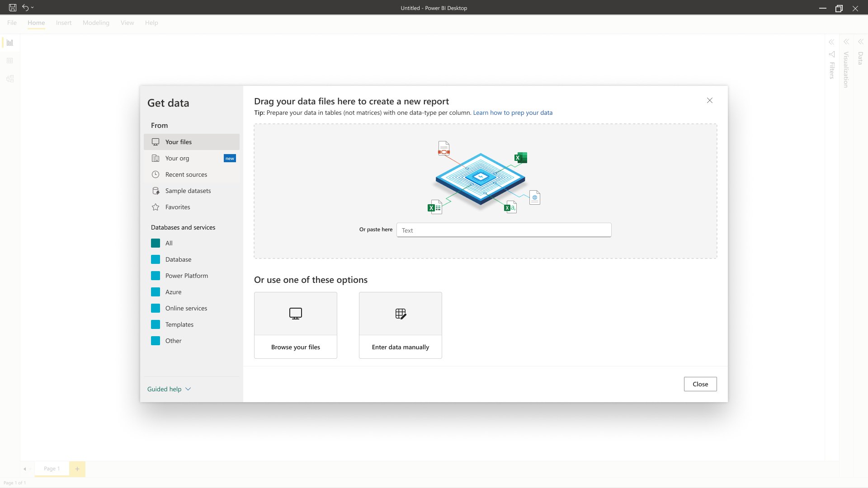
Task: Open Model view icon in left sidebar
Action: click(x=10, y=79)
